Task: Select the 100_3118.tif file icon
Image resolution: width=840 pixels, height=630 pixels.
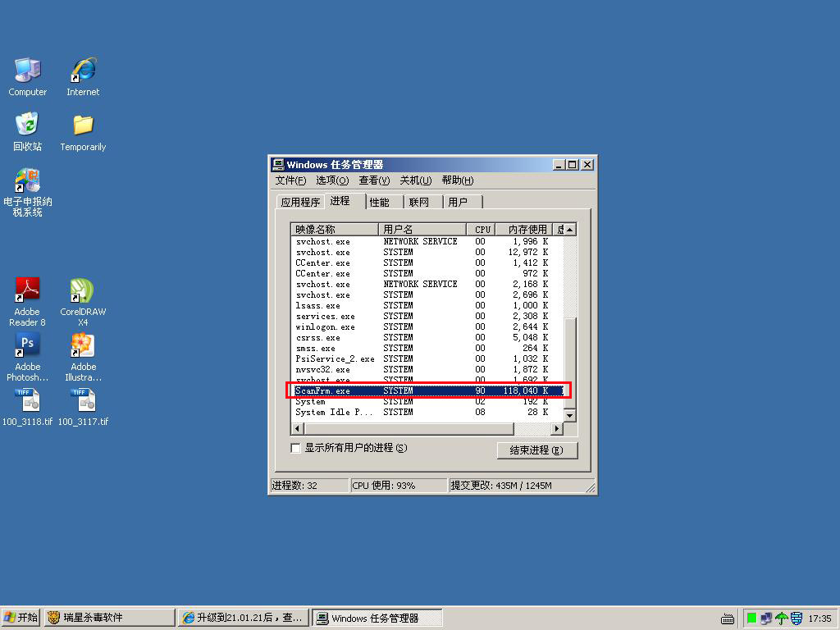Action: (28, 401)
